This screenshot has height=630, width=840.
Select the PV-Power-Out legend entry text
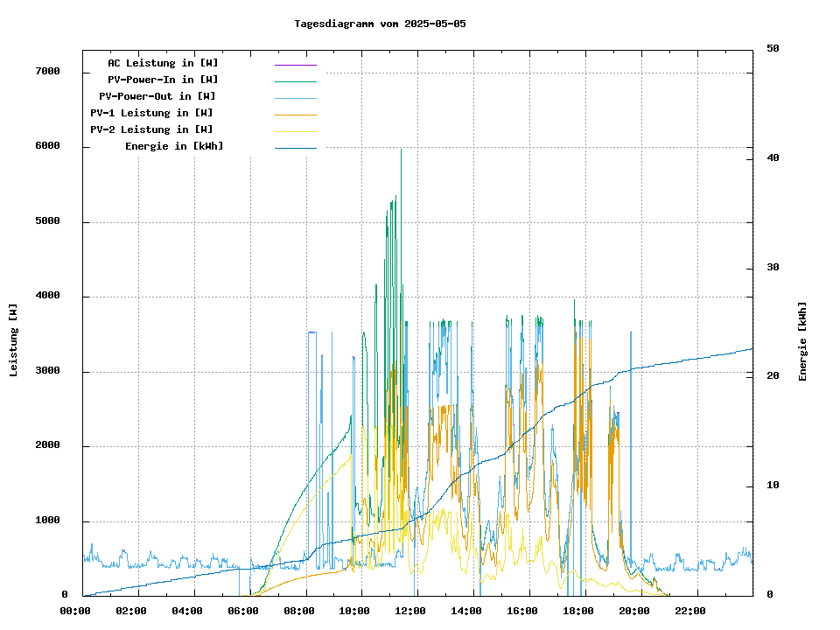[157, 96]
